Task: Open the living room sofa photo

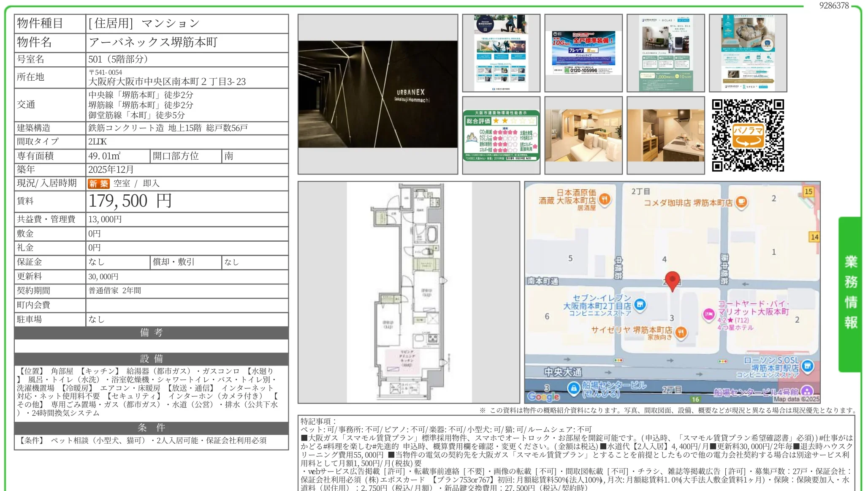Action: [583, 136]
